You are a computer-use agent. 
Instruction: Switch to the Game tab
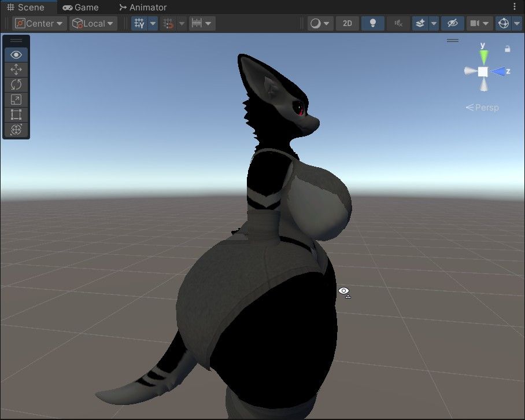81,7
